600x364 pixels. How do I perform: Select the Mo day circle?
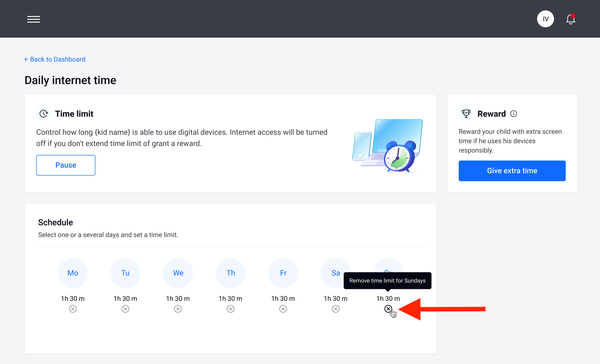[73, 273]
